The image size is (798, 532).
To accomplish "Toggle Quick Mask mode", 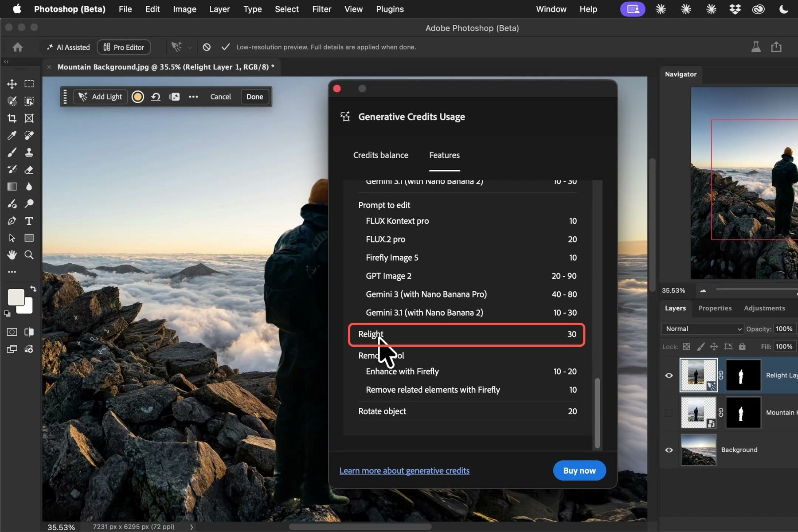I will [x=12, y=332].
